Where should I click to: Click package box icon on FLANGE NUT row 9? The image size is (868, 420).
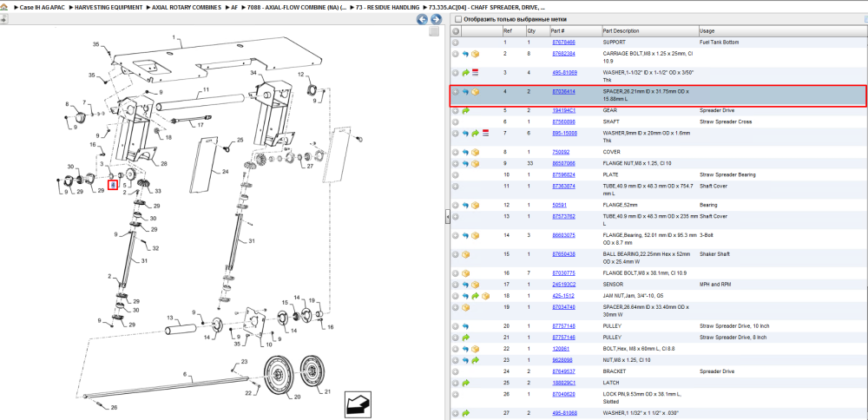[476, 164]
